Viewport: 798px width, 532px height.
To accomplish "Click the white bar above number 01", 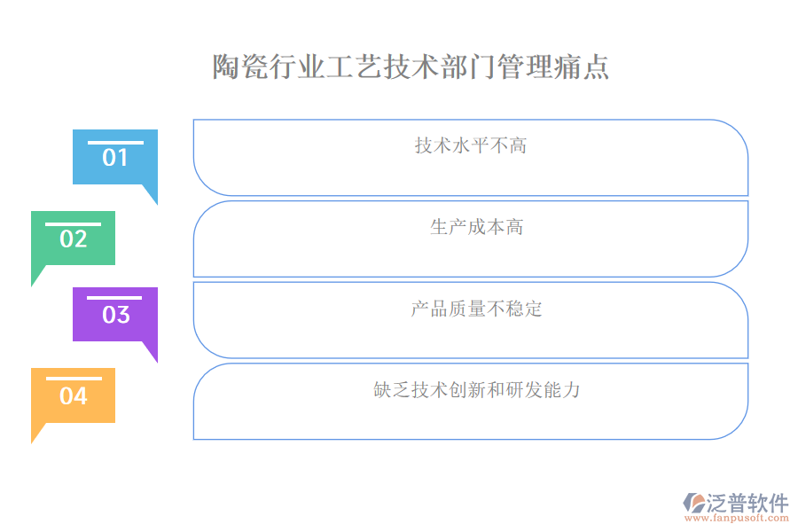I will [115, 142].
